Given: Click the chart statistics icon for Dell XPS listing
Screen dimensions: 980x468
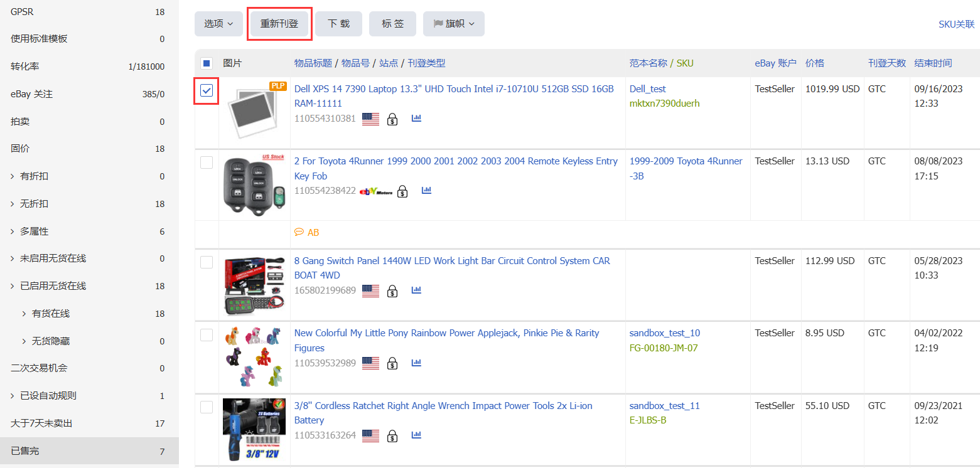Looking at the screenshot, I should [416, 119].
